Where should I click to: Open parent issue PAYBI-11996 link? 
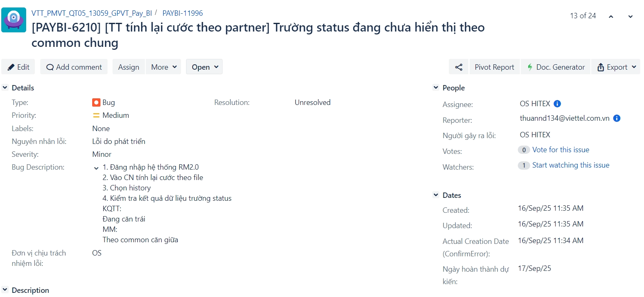click(x=183, y=13)
